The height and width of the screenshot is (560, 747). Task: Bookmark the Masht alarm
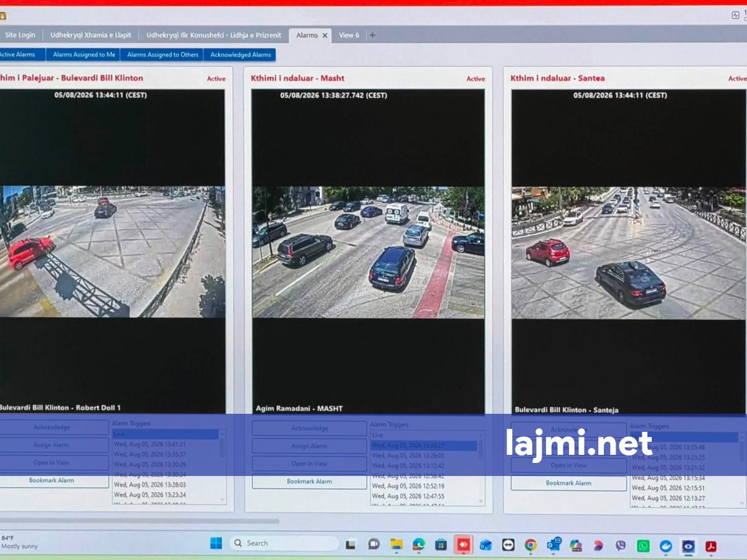click(309, 482)
